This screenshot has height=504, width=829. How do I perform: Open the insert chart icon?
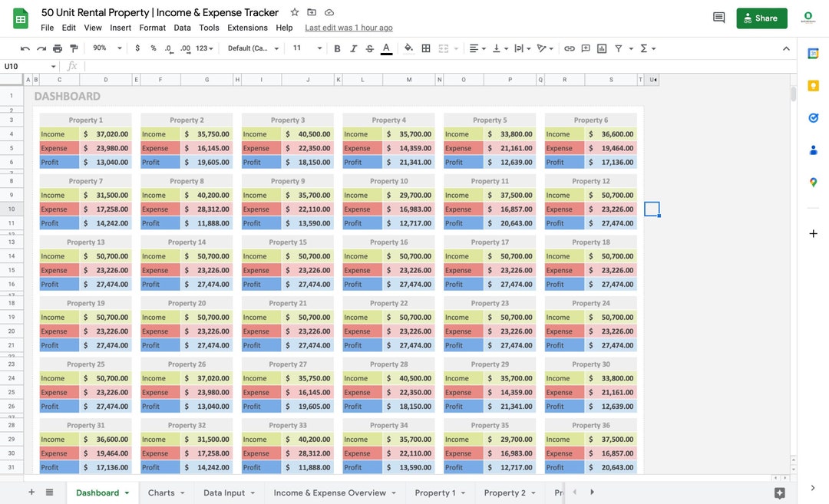click(x=600, y=48)
